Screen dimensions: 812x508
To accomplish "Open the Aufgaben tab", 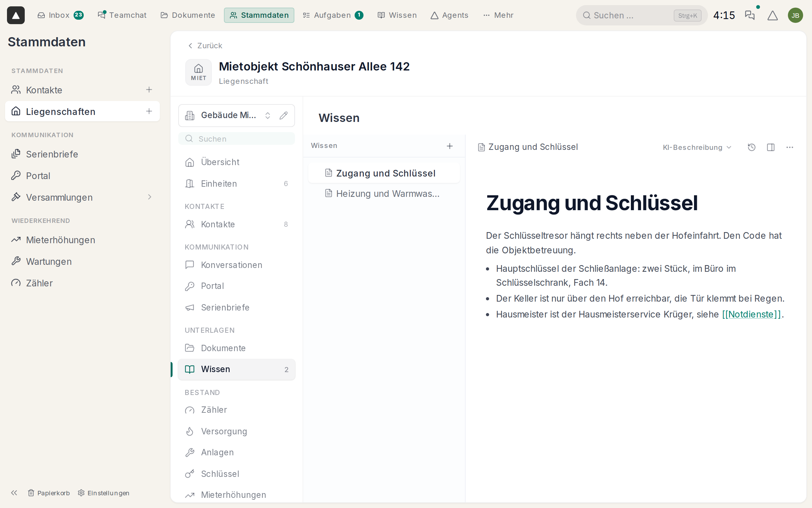I will (332, 15).
